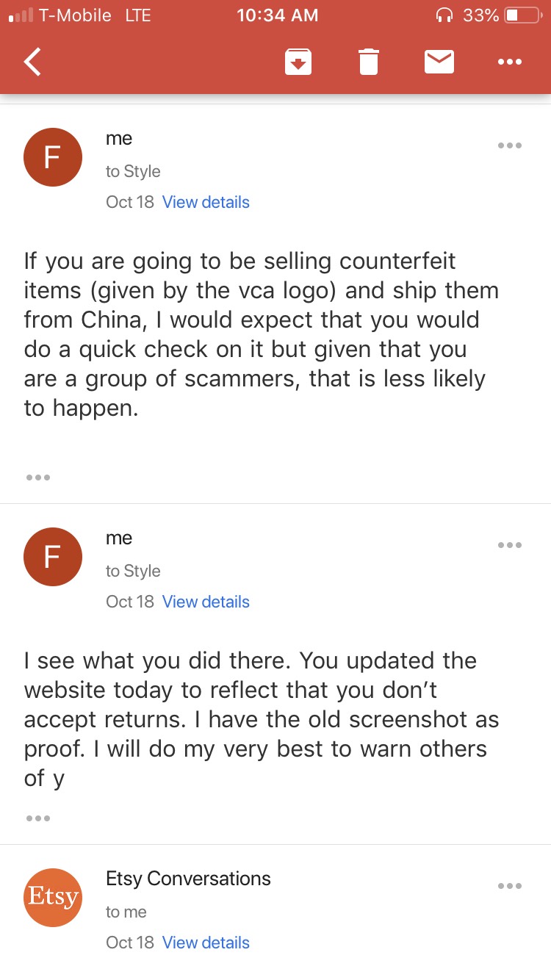
Task: Tap the Etsy sender avatar
Action: (52, 897)
